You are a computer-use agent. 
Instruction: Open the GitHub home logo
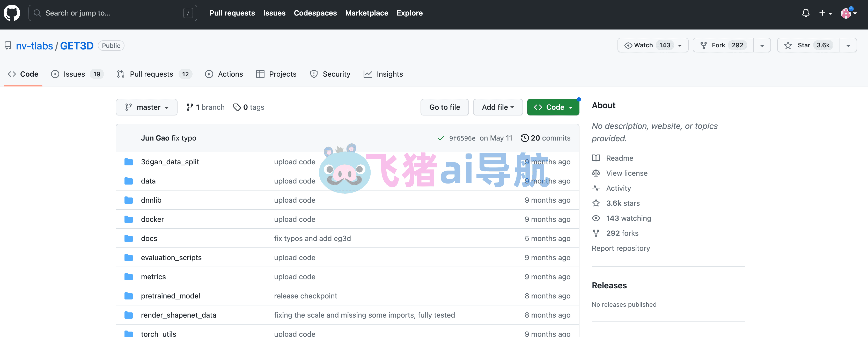tap(12, 13)
